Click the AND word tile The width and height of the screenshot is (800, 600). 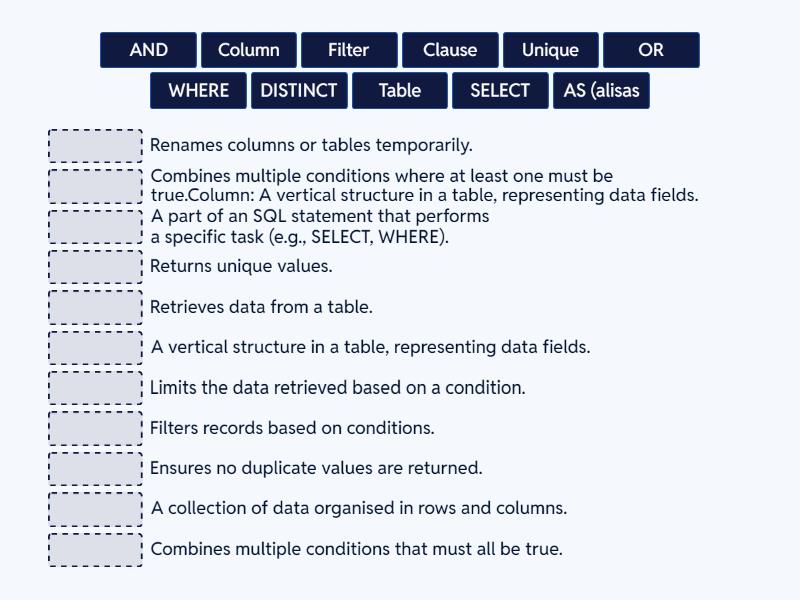(x=149, y=50)
